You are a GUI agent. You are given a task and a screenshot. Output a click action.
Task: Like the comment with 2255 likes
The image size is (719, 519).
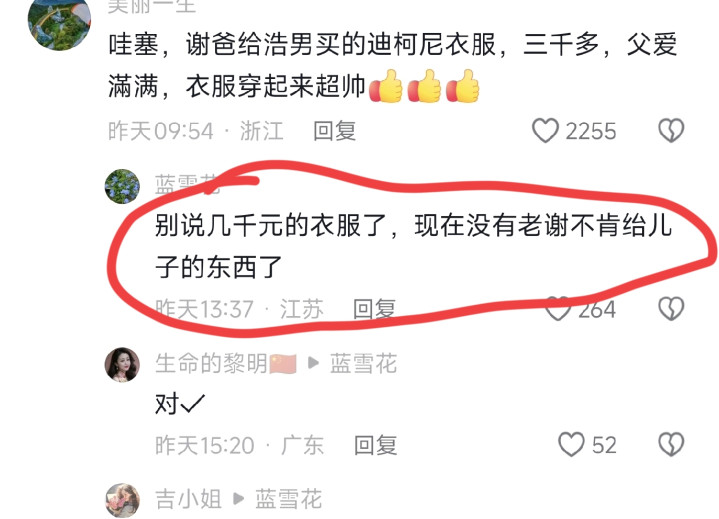545,131
